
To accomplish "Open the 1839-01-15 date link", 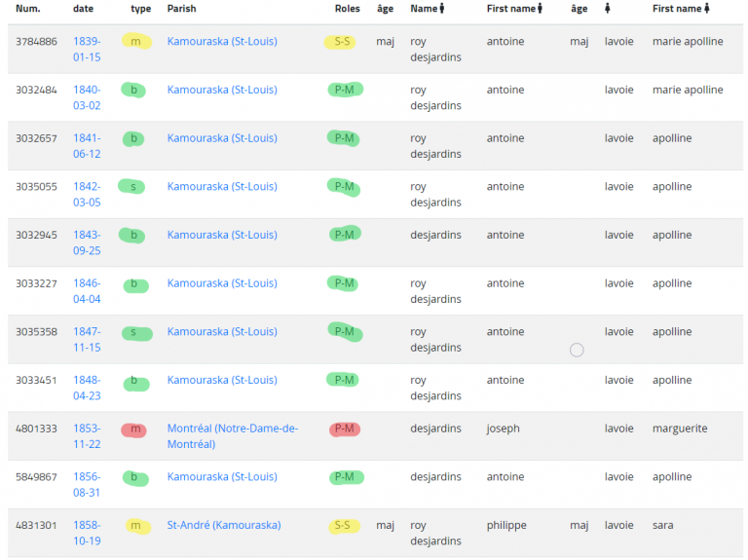I will pos(87,49).
